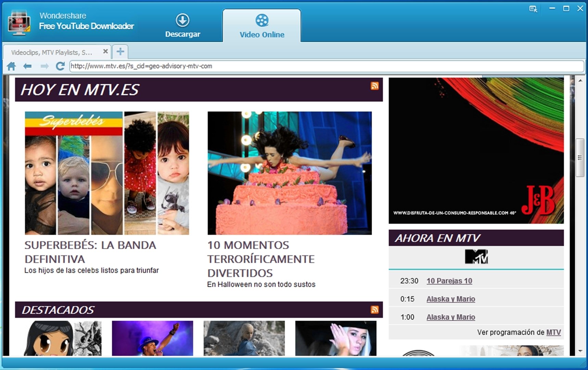The width and height of the screenshot is (588, 370).
Task: Click the scroll up arrow of page
Action: coord(580,81)
